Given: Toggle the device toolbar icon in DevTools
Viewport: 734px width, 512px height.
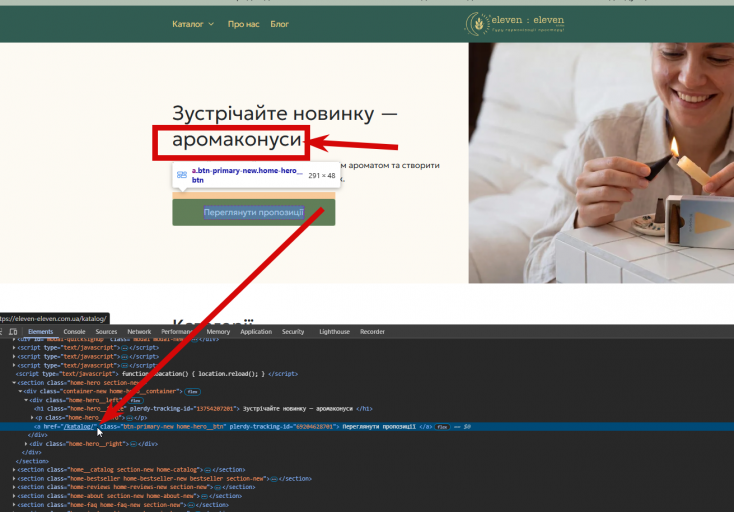Looking at the screenshot, I should click(13, 331).
